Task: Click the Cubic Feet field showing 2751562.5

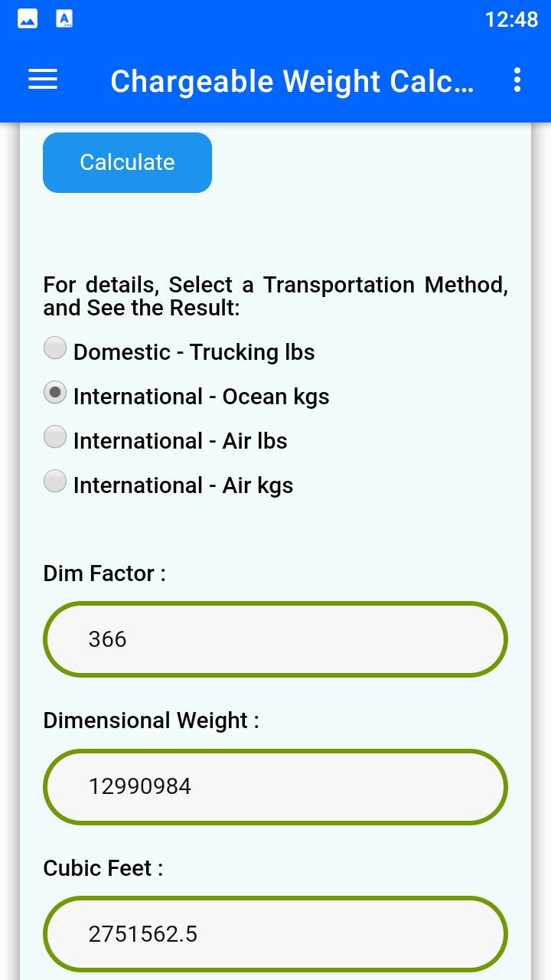Action: 275,933
